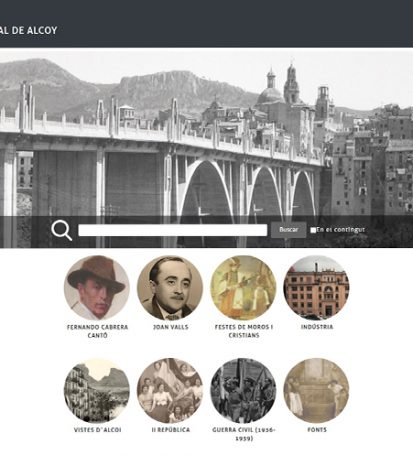413x455 pixels.
Task: Open the Fernando Cabrera Cantó portrait thumbnail
Action: tap(97, 288)
